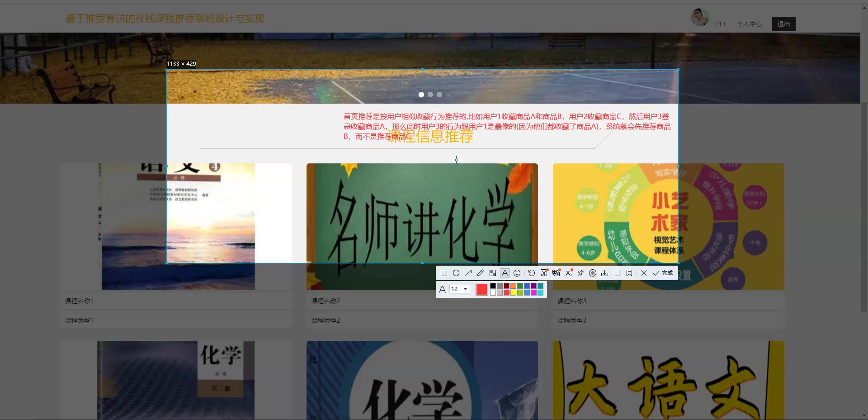
Task: Pick the white color swatch
Action: pos(493,293)
